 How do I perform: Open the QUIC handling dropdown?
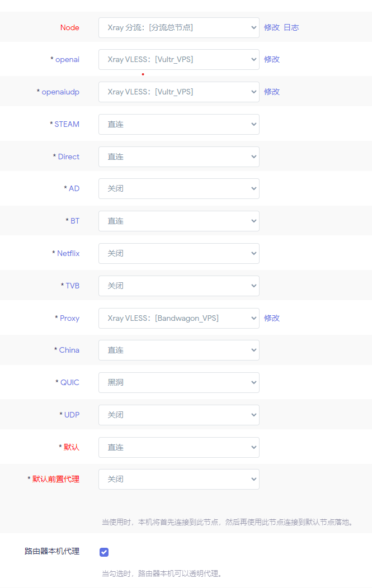(x=178, y=382)
